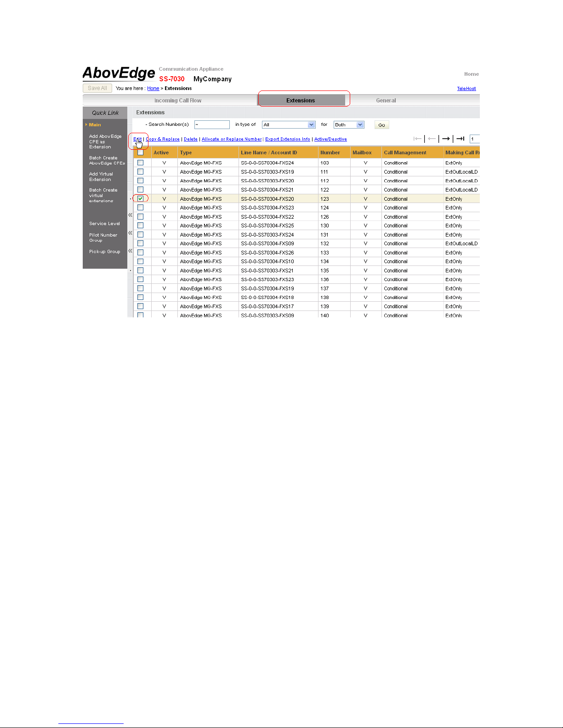Click the Go search button
The width and height of the screenshot is (563, 728).
pyautogui.click(x=382, y=125)
